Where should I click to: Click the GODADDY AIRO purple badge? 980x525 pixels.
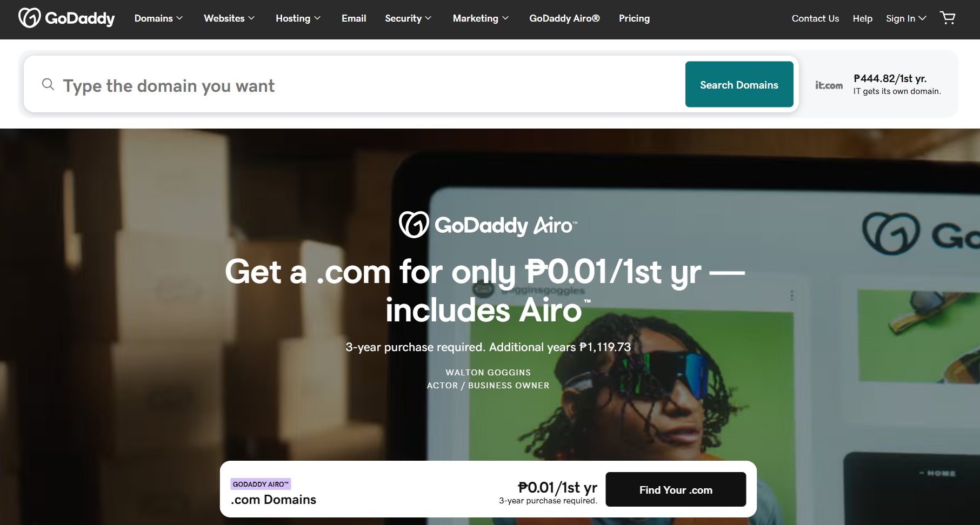coord(261,484)
